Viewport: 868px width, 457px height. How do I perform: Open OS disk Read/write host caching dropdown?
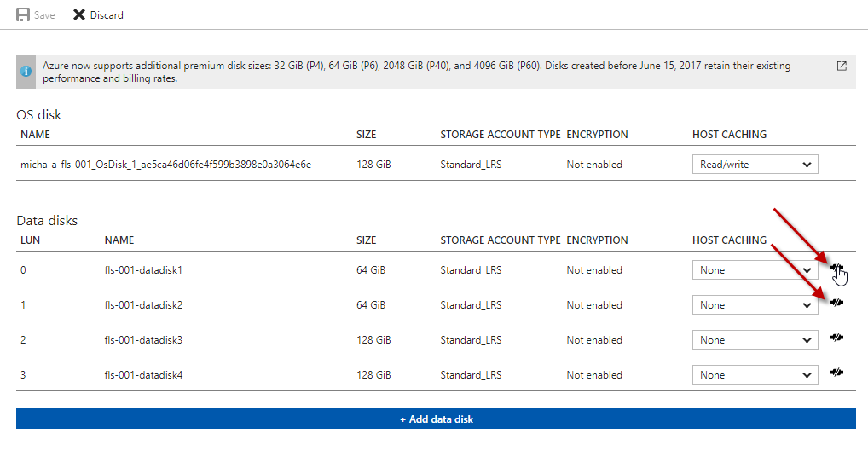point(755,165)
